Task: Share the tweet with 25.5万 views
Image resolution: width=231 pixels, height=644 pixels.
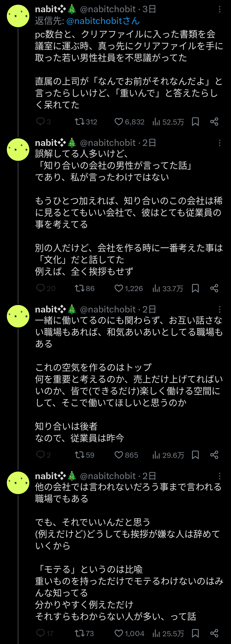Action: [214, 633]
